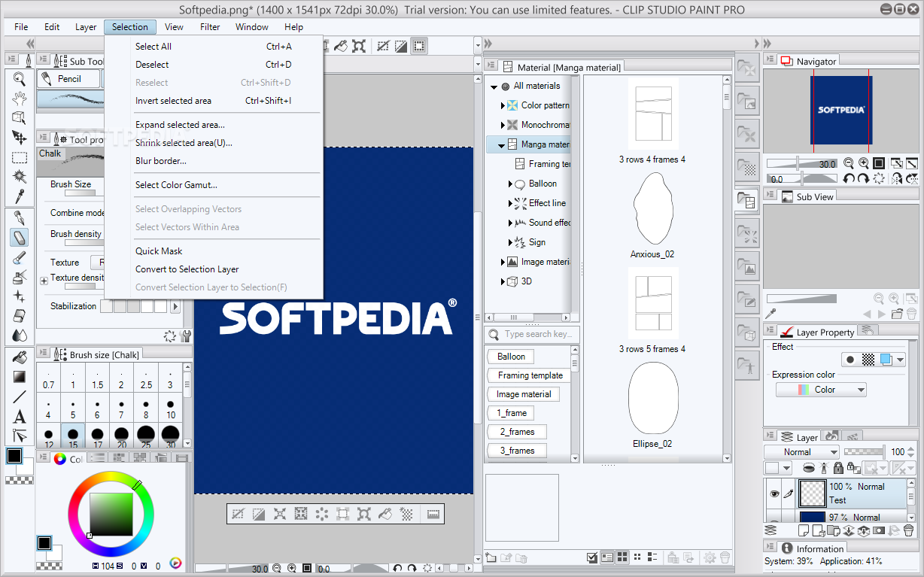Click Framing template tag button
The height and width of the screenshot is (577, 924).
coord(530,375)
